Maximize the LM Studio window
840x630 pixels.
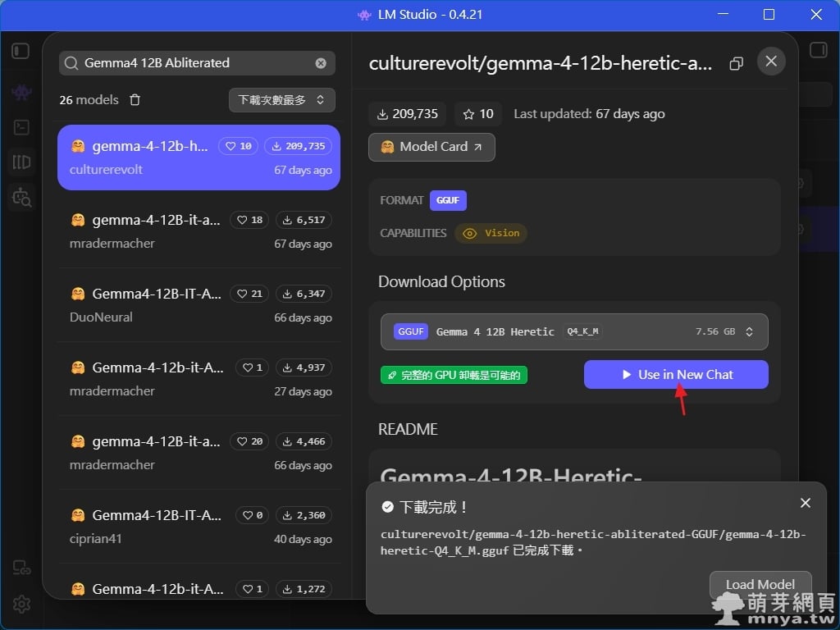click(769, 15)
